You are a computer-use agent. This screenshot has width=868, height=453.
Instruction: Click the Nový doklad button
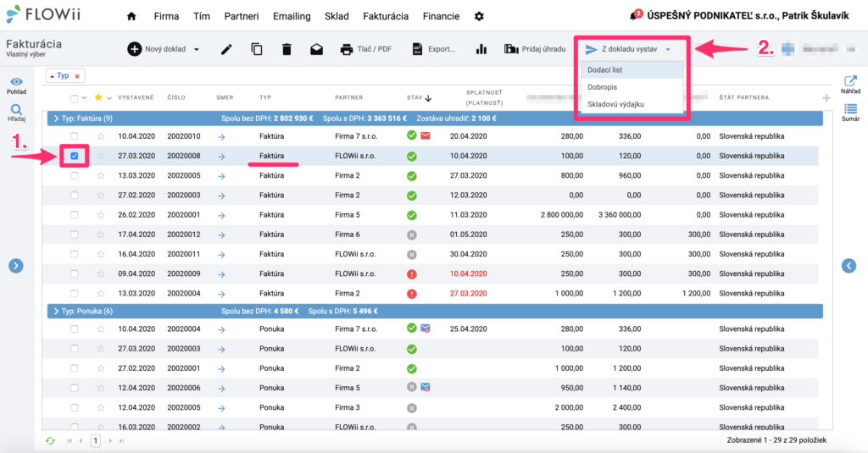coord(157,49)
